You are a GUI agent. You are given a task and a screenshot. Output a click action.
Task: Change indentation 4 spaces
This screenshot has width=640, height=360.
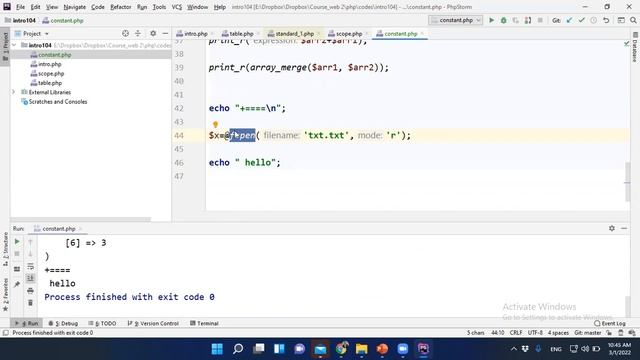click(558, 333)
